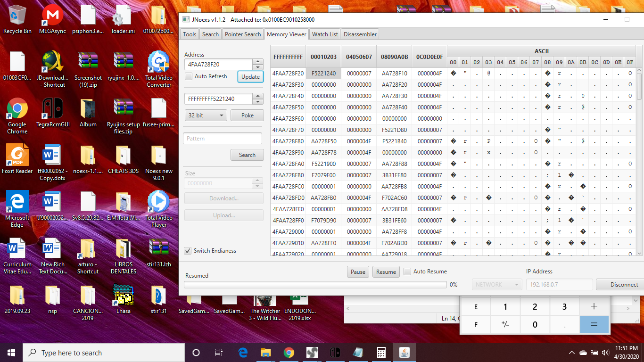Open the JDownloader shortcut on desktop
This screenshot has height=362, width=644.
[52, 69]
